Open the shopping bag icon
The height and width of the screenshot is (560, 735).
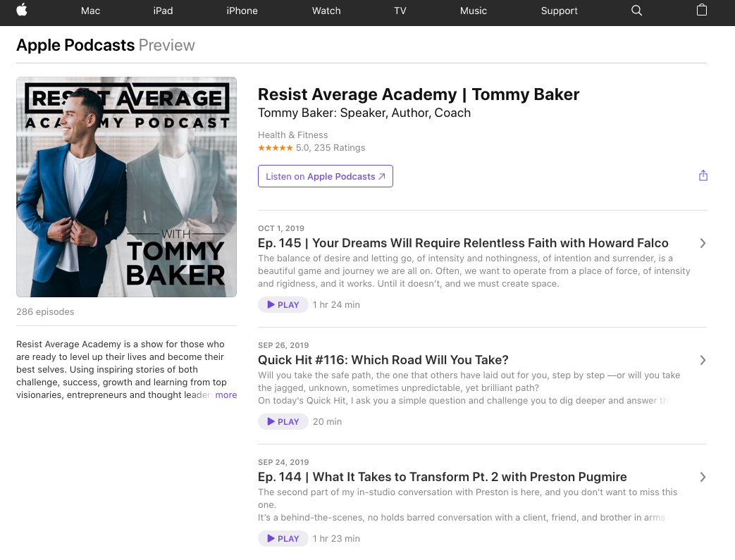[701, 10]
